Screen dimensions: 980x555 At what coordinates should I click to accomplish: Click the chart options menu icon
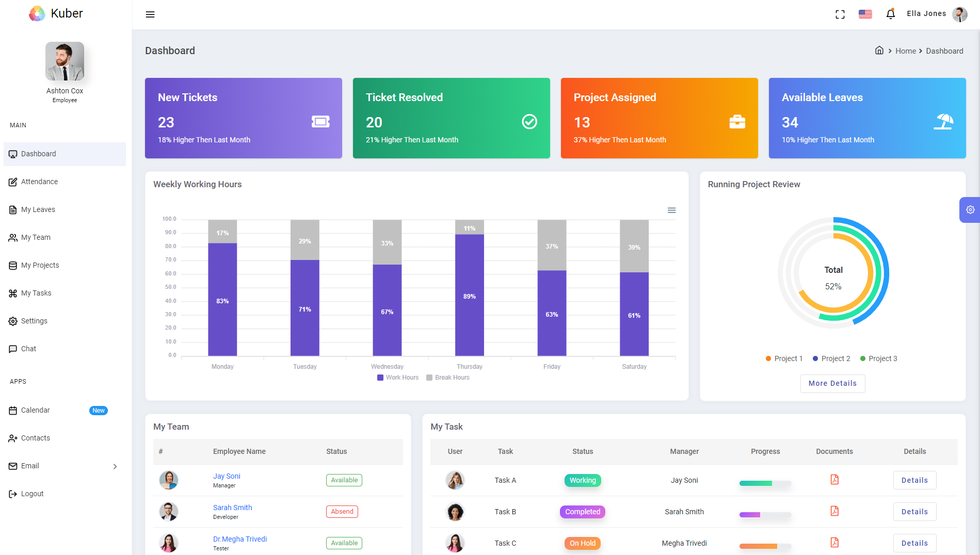[x=671, y=210]
